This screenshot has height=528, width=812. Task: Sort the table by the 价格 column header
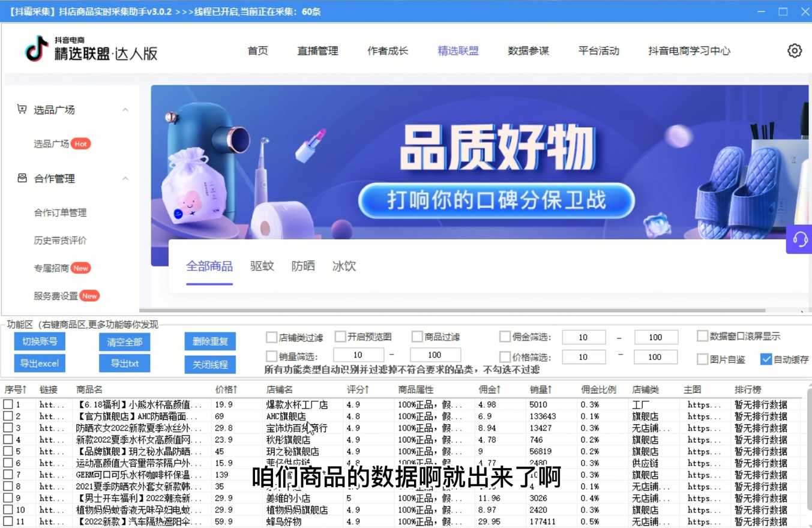click(226, 389)
